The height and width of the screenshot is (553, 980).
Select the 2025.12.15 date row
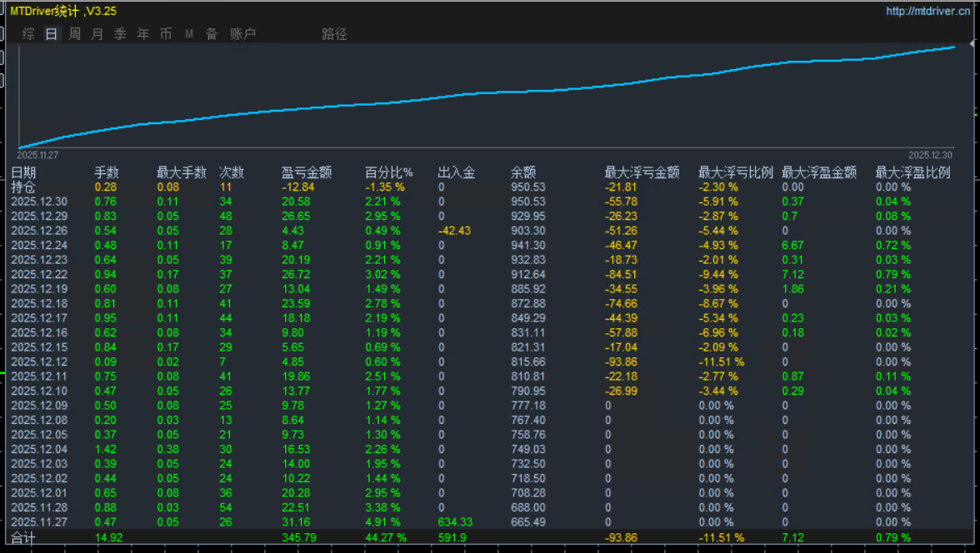pos(490,347)
